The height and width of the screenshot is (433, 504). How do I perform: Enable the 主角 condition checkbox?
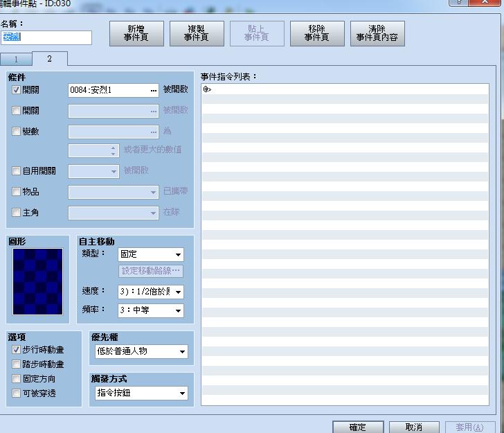click(16, 212)
